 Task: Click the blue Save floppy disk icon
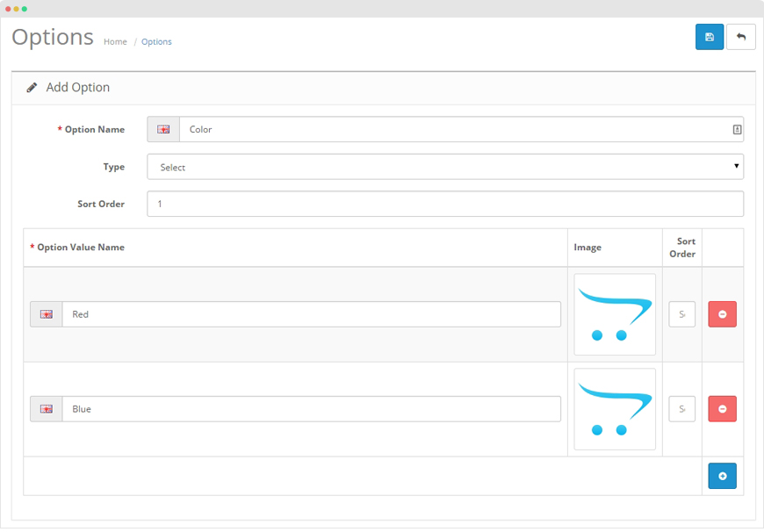(710, 37)
